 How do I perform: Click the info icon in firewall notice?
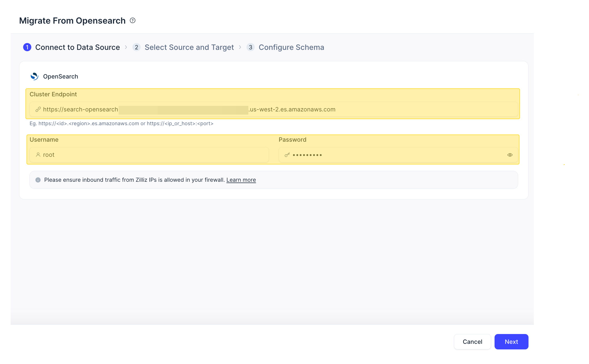(x=38, y=180)
